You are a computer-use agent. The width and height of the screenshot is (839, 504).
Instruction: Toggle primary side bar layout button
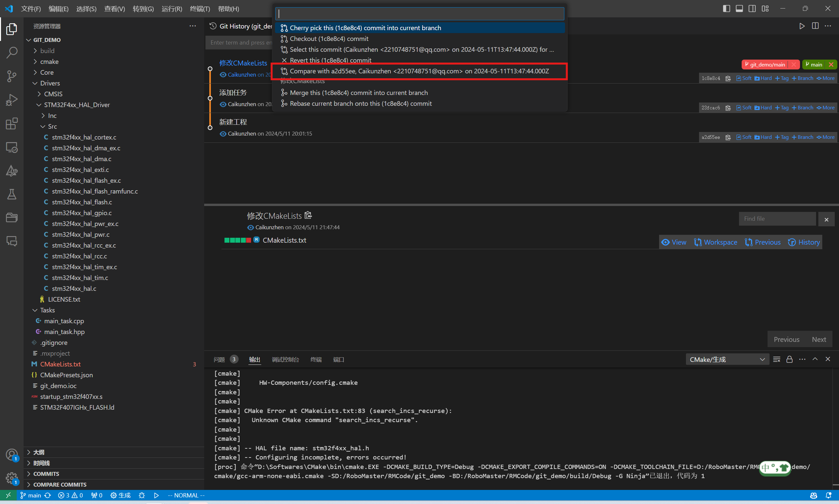[x=726, y=9]
